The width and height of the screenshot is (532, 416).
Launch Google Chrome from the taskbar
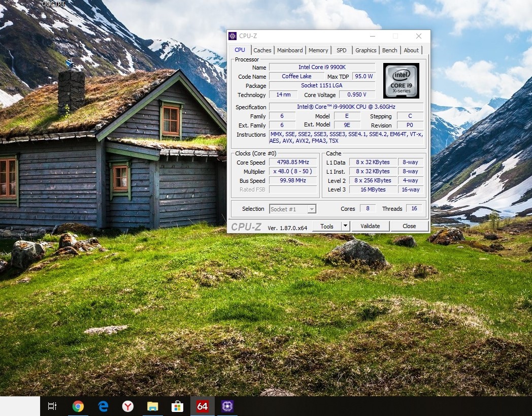[78, 406]
